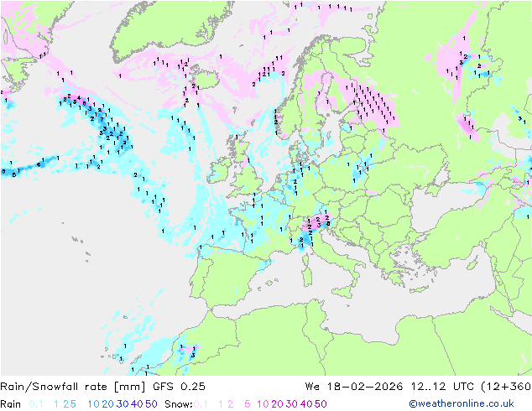
Task: Click the "GFS 0.25" model label
Action: 179,386
